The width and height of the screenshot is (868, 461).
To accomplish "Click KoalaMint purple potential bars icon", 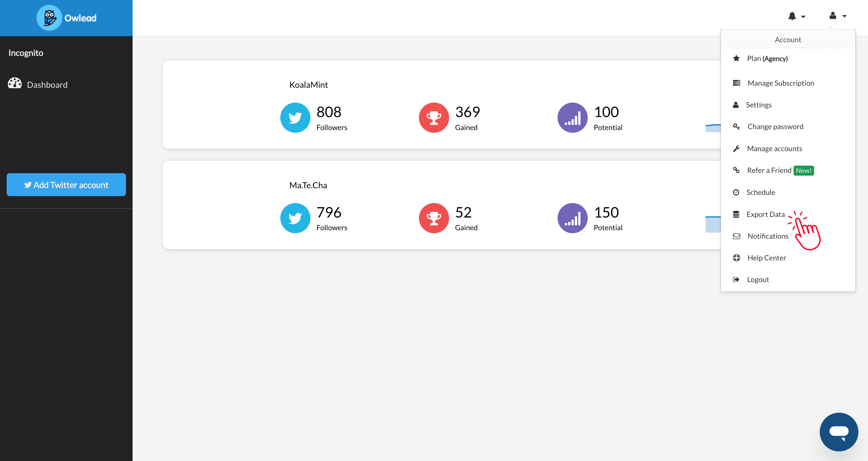I will (x=572, y=117).
